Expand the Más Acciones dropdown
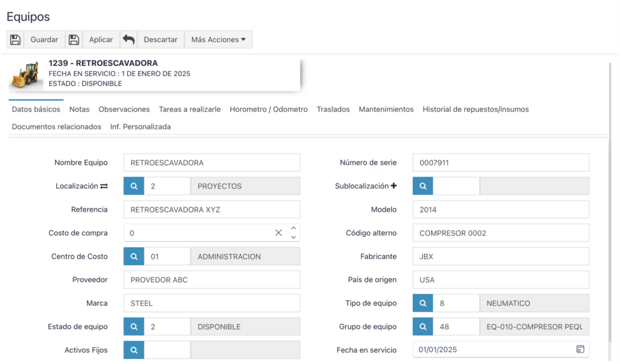 pos(218,39)
